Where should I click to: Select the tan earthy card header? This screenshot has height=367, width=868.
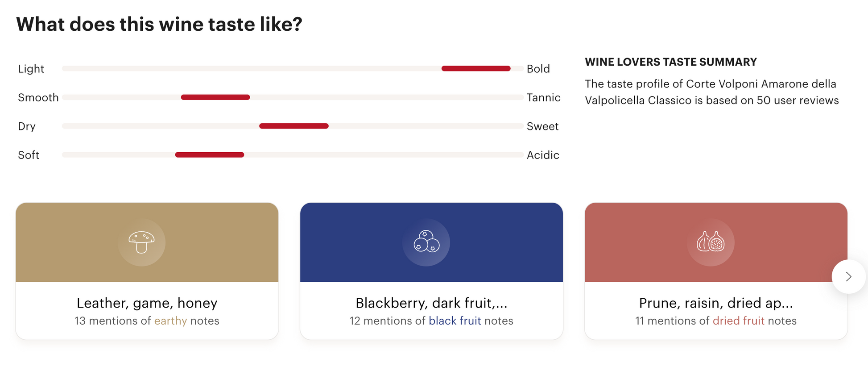click(x=147, y=242)
